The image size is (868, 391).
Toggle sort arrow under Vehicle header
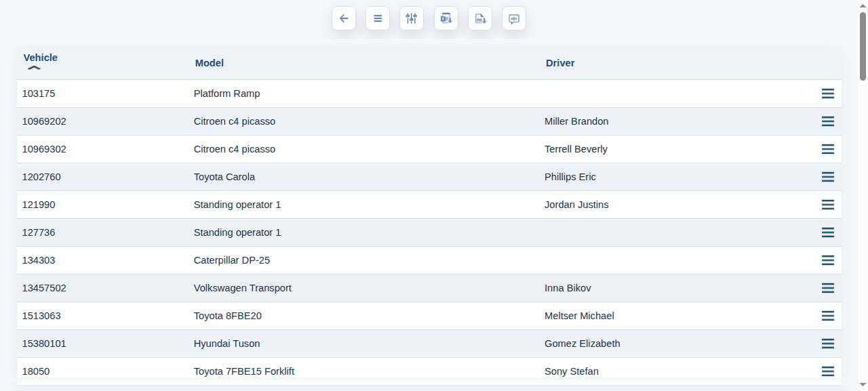click(34, 68)
